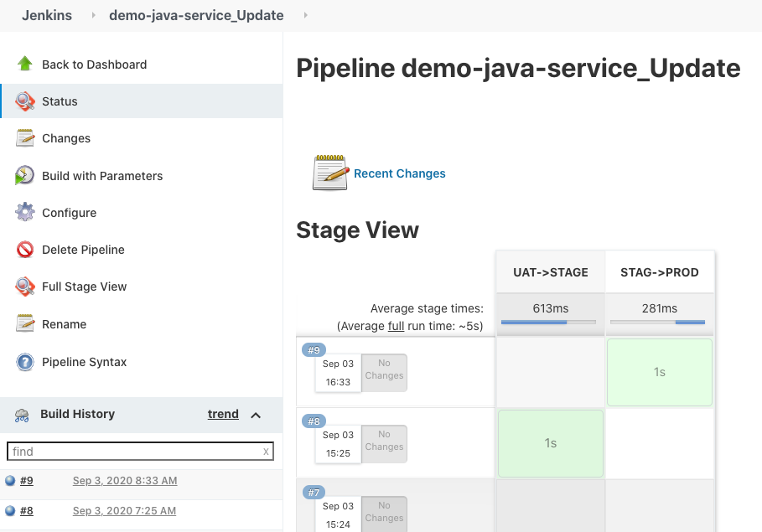This screenshot has height=532, width=762.
Task: Select Status in the sidebar menu
Action: pos(60,101)
